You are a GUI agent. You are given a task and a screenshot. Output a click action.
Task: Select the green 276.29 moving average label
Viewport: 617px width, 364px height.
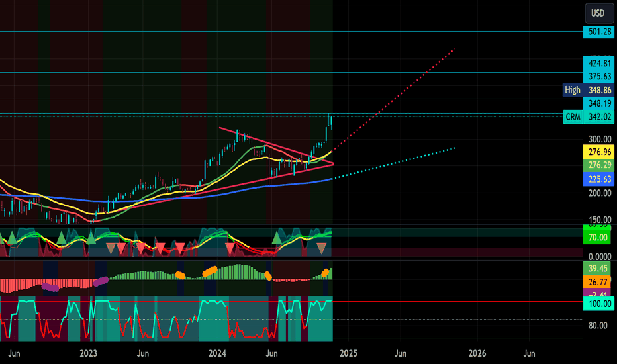point(598,165)
